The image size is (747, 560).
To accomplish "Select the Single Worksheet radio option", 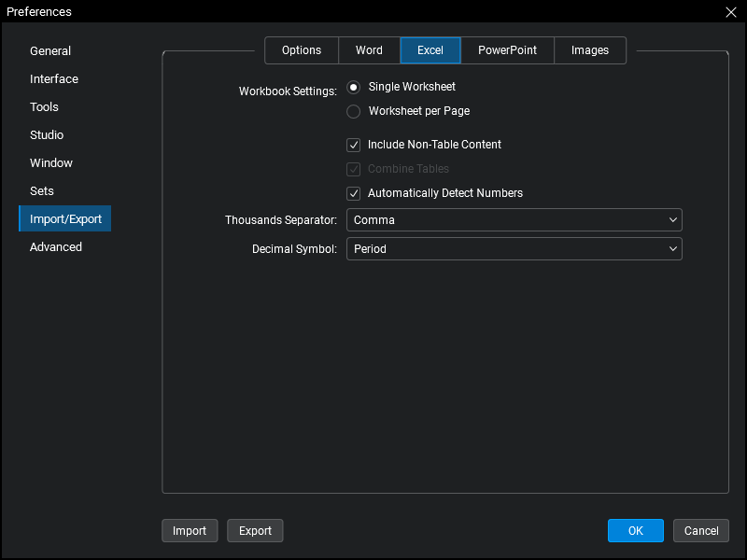I will pyautogui.click(x=354, y=87).
